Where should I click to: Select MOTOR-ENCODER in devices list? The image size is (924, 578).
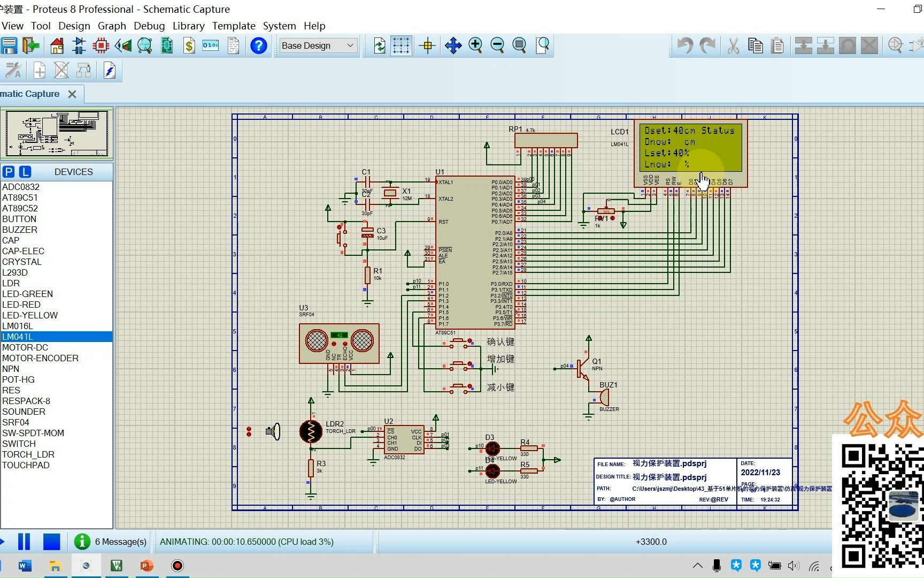click(57, 358)
